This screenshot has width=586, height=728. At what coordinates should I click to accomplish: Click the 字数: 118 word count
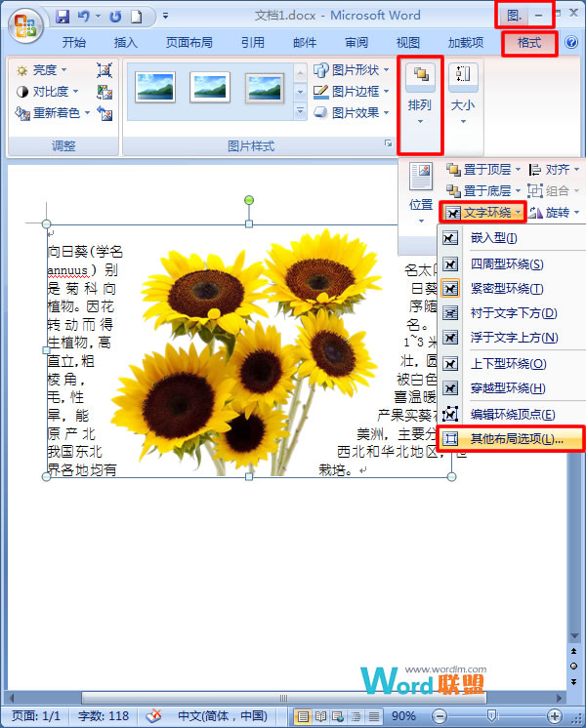tap(104, 716)
